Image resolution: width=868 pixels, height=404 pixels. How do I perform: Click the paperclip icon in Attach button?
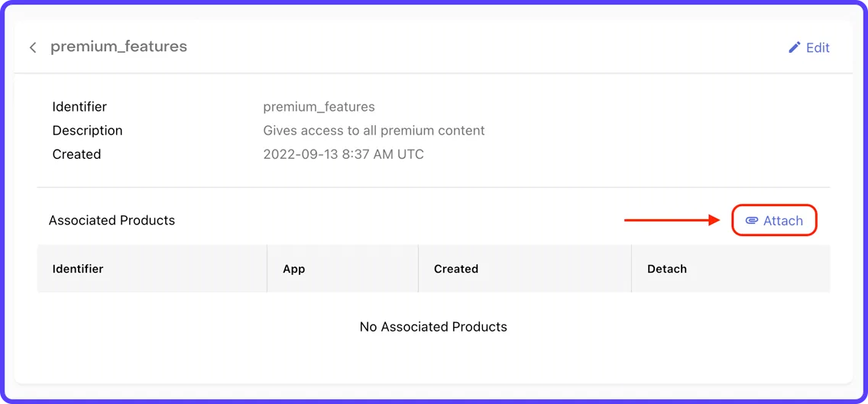[x=751, y=221]
